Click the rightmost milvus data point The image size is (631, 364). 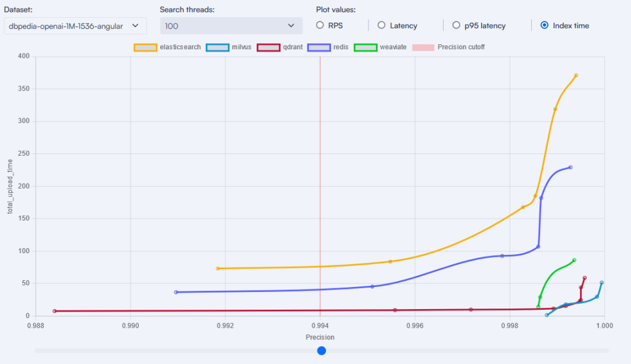601,283
